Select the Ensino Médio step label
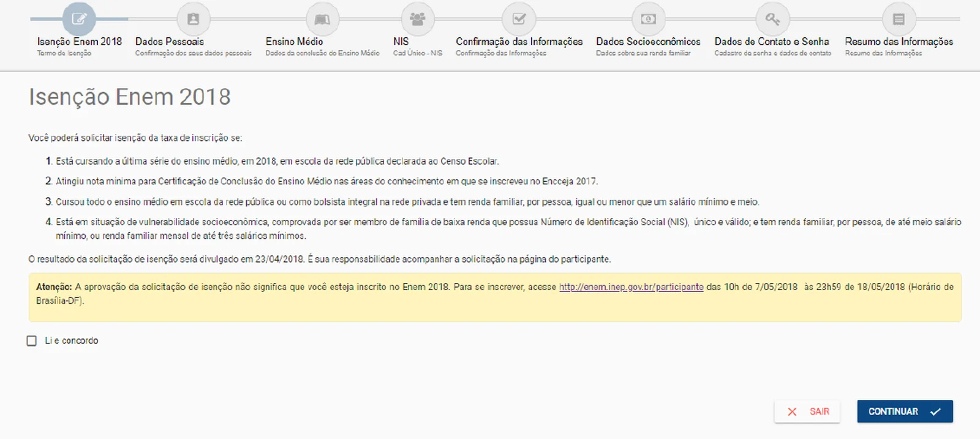980x439 pixels. (x=294, y=42)
